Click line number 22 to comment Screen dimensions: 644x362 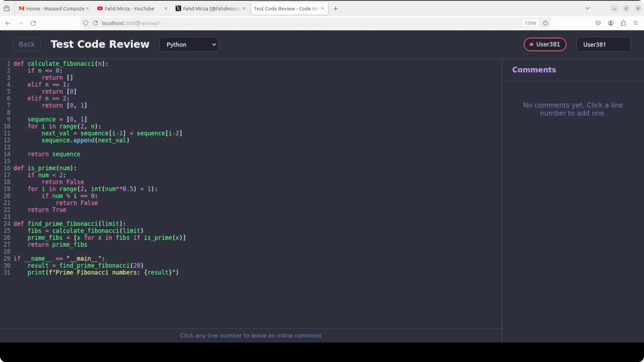(x=7, y=210)
